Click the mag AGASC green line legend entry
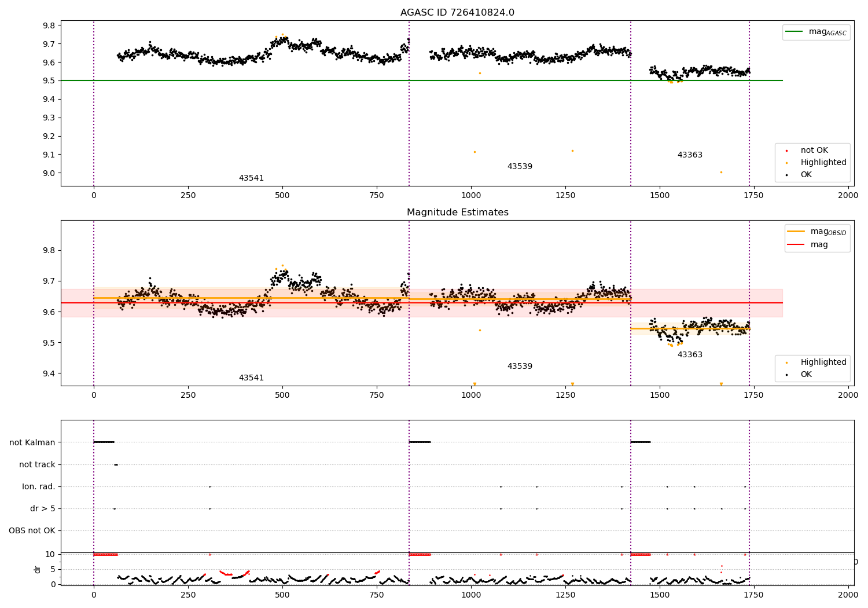The image size is (868, 608). (x=816, y=32)
